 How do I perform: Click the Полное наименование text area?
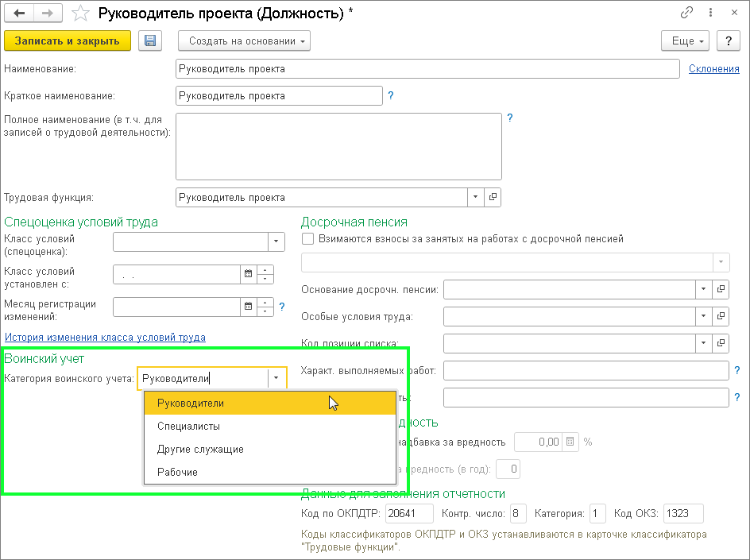pos(338,146)
